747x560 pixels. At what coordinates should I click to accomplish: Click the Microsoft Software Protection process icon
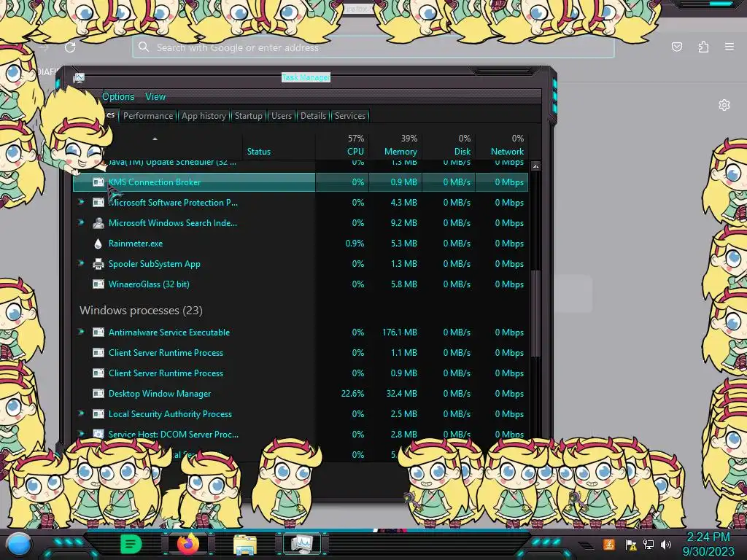(98, 203)
